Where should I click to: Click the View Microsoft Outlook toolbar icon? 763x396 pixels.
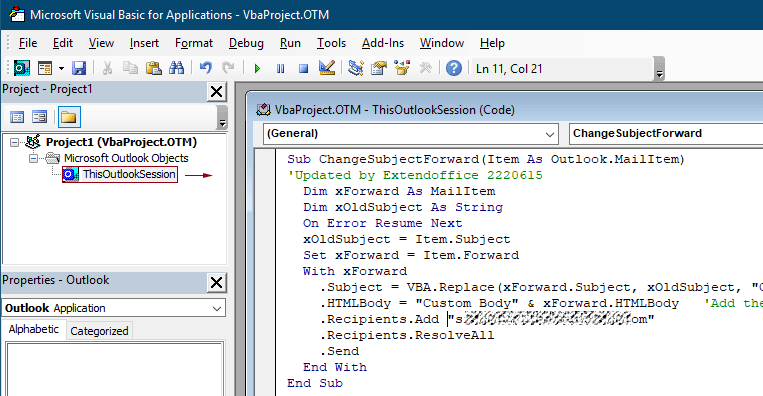coord(21,68)
